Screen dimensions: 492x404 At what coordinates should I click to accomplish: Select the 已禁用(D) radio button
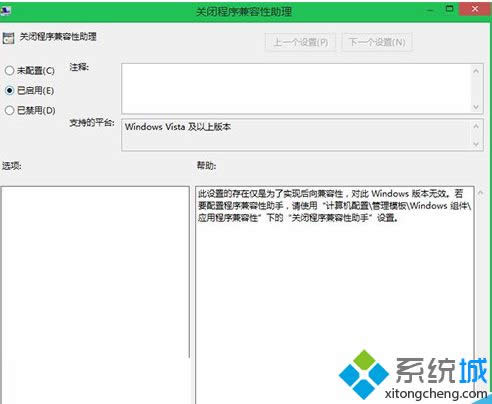tap(10, 110)
